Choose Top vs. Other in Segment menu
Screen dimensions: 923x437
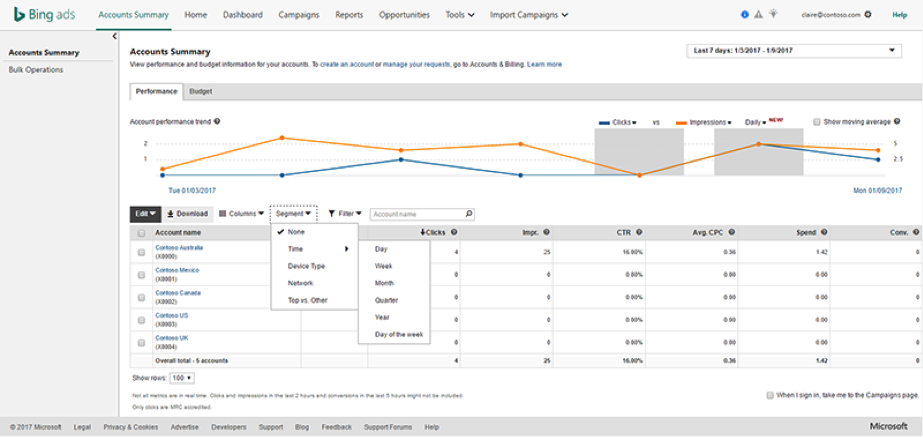(x=314, y=300)
